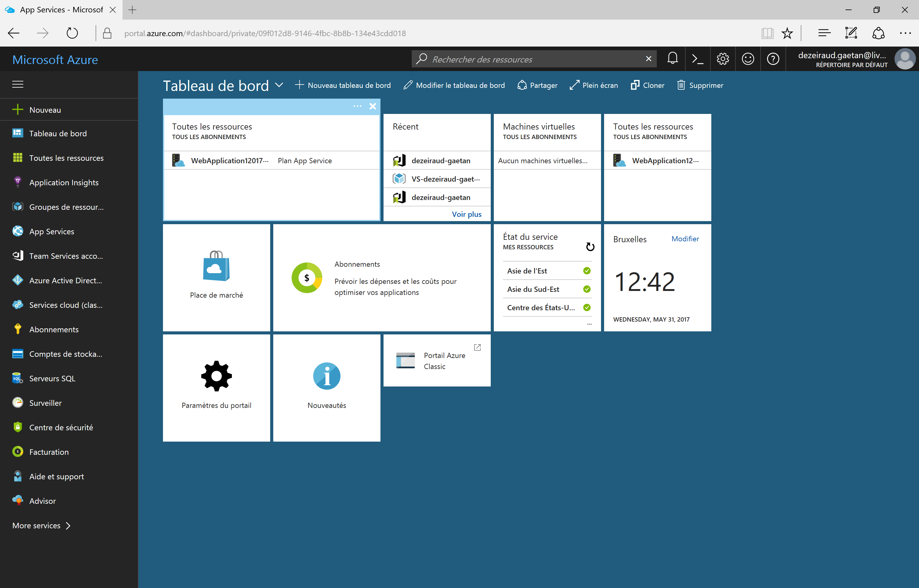Expand the Tableau de bord dropdown chevron

coord(279,85)
